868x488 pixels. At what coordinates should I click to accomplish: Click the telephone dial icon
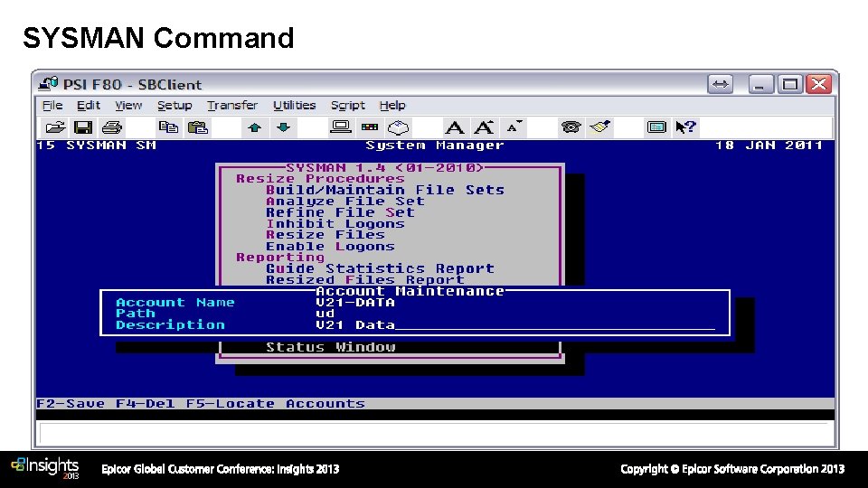(571, 127)
